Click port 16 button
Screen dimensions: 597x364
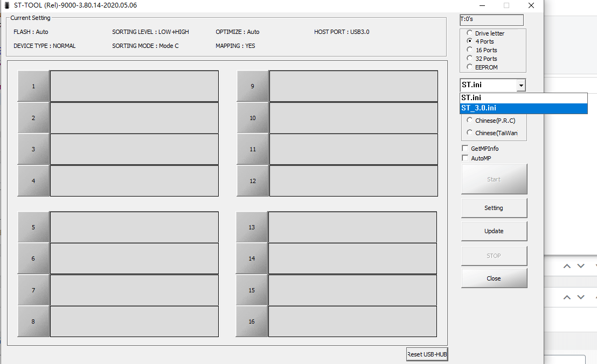252,321
